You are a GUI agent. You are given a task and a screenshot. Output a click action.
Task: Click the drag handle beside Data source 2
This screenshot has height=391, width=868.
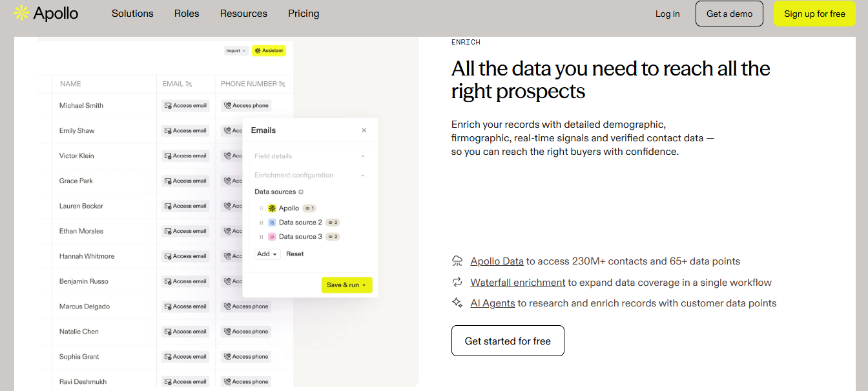[262, 223]
